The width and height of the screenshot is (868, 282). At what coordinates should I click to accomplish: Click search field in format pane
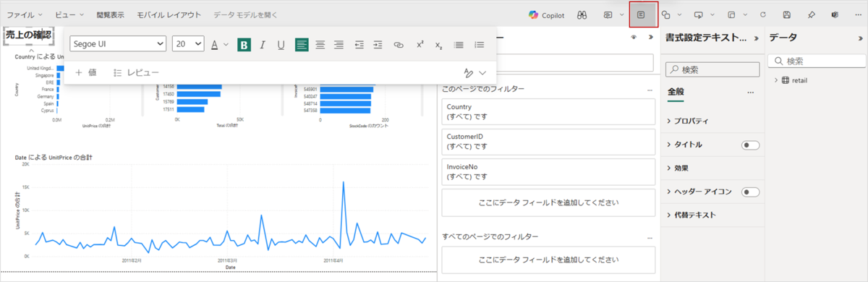click(712, 69)
